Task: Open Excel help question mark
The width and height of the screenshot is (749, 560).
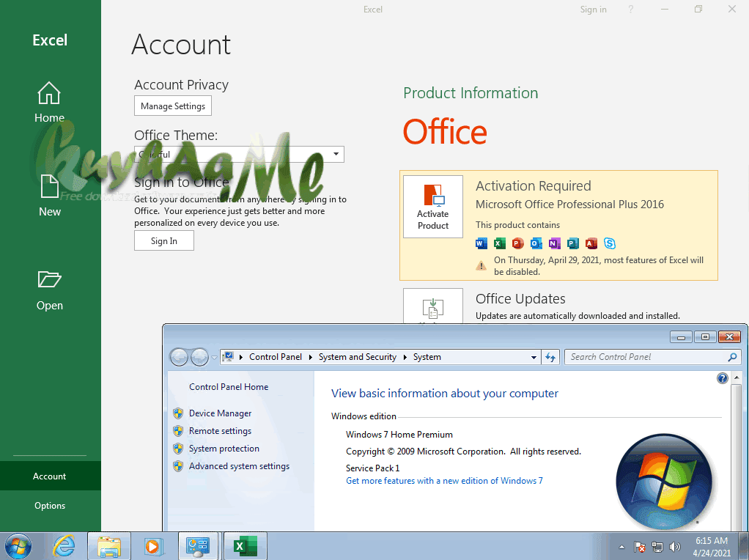Action: tap(630, 9)
